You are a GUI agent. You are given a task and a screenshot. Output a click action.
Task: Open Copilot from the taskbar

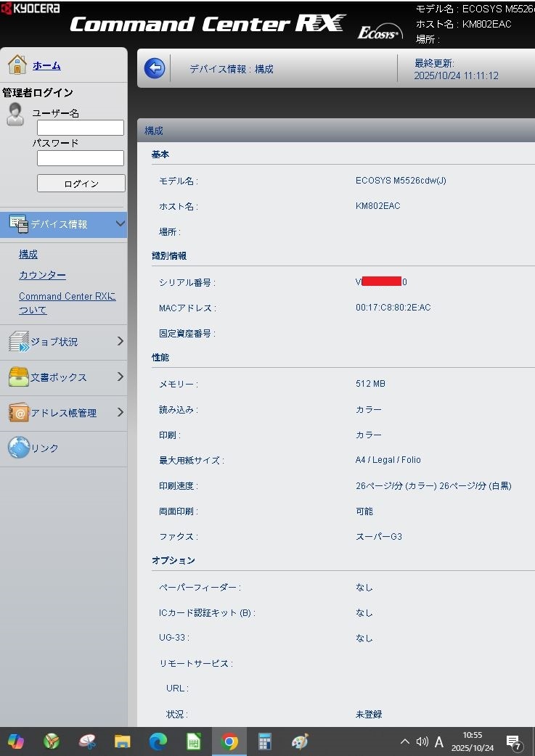16,741
